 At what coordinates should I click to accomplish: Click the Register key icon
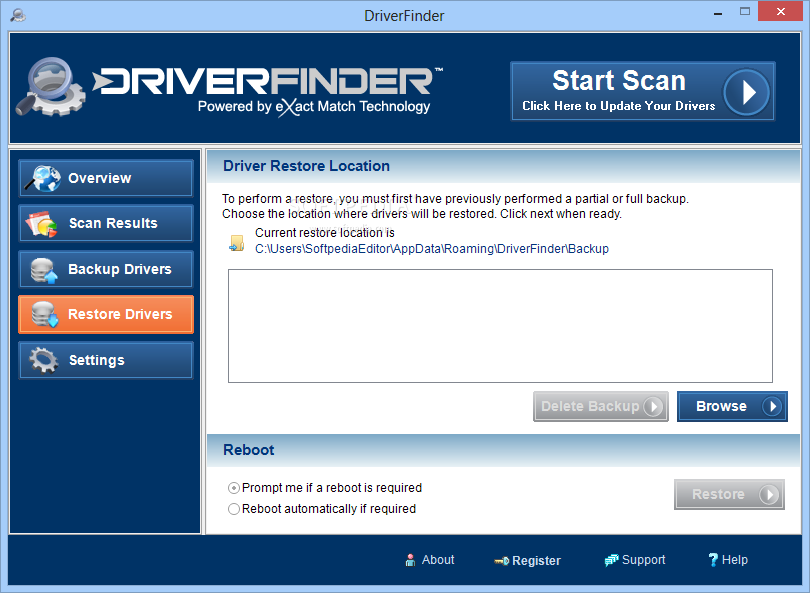(502, 560)
